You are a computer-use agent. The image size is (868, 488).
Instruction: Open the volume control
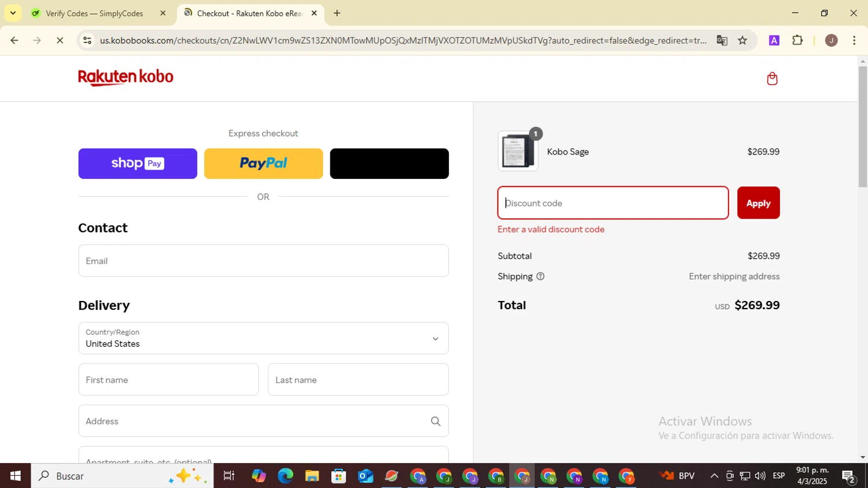click(x=760, y=476)
